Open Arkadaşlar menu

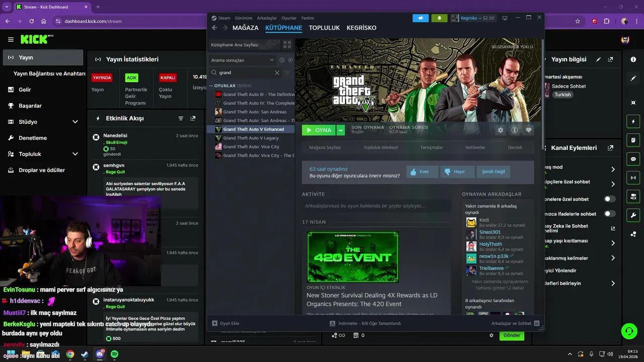tap(267, 18)
